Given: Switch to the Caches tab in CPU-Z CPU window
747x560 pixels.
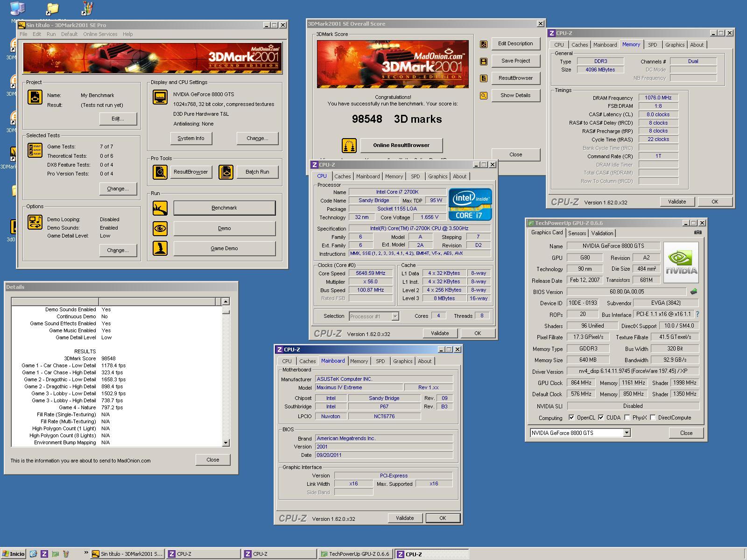Looking at the screenshot, I should pos(342,176).
